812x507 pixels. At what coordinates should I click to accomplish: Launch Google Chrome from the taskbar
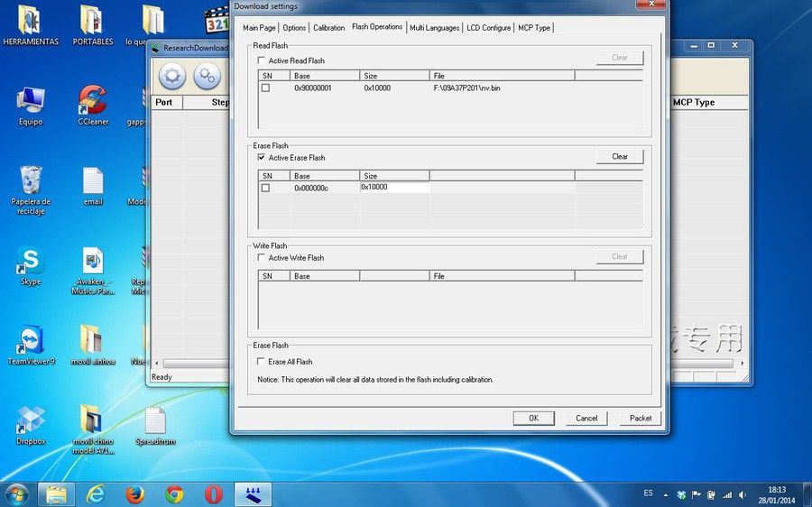[x=174, y=494]
